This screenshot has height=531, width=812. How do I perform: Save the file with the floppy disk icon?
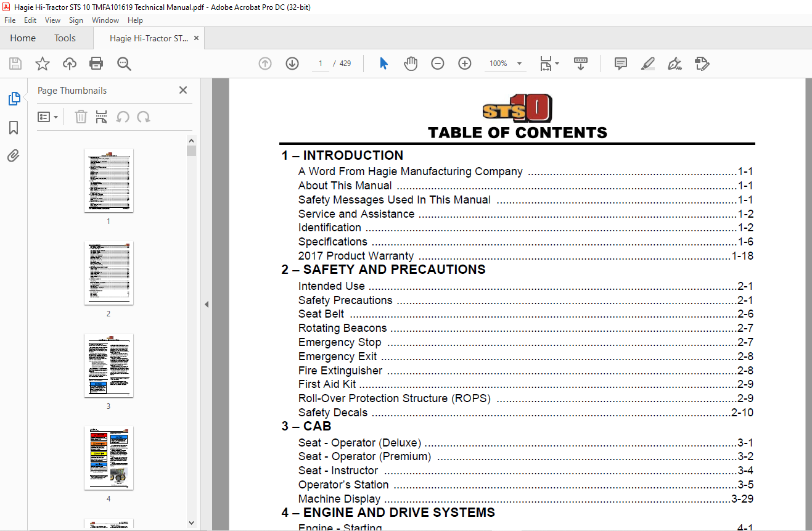[x=15, y=64]
